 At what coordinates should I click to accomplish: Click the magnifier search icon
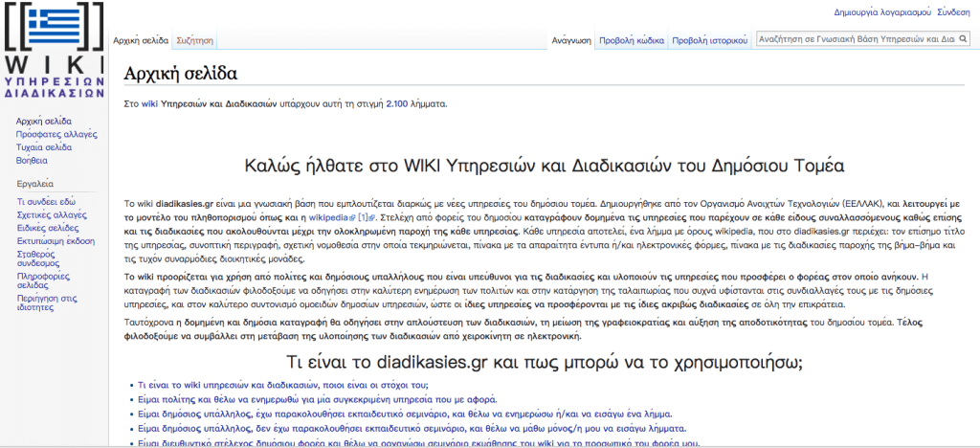tap(963, 40)
